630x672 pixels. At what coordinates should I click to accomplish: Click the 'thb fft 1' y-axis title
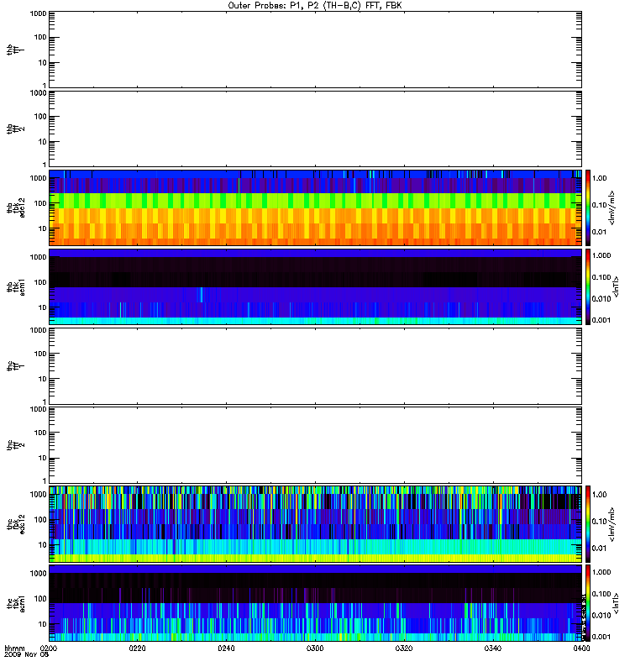click(16, 50)
